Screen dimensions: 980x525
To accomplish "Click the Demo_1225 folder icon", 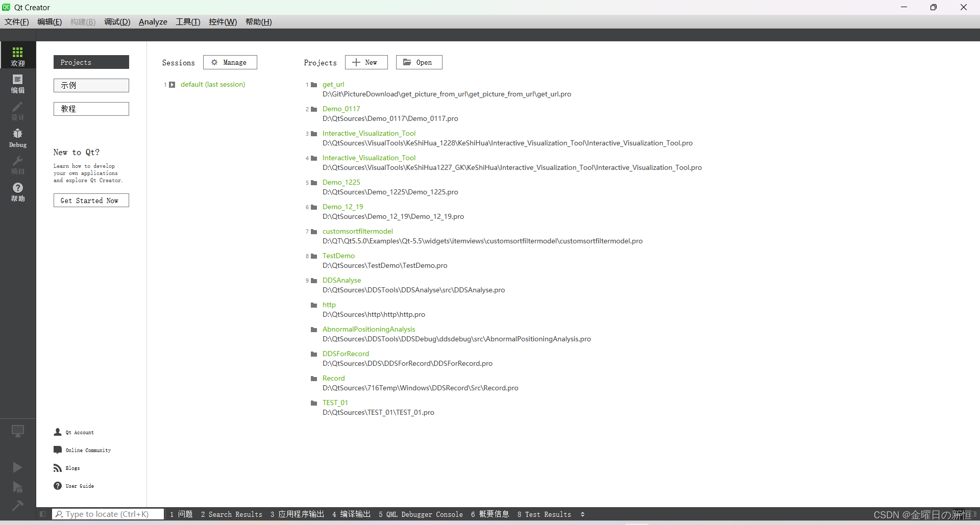I will (314, 183).
